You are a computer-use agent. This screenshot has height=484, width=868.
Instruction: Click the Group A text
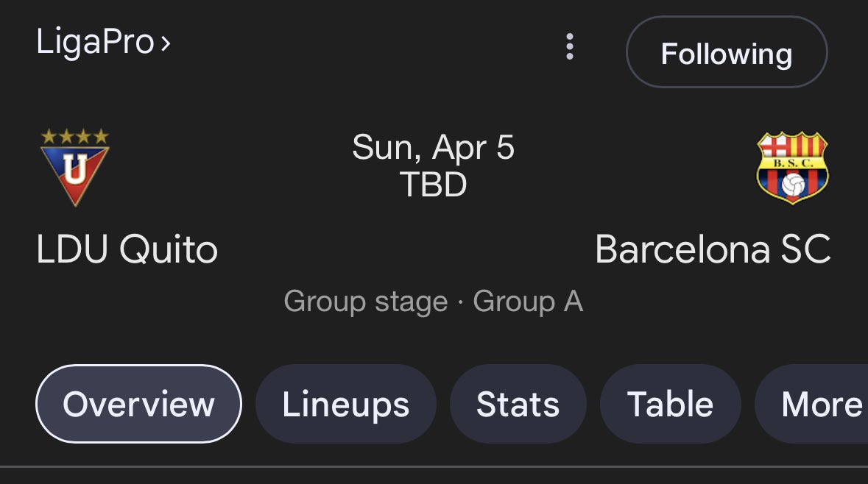coord(527,302)
